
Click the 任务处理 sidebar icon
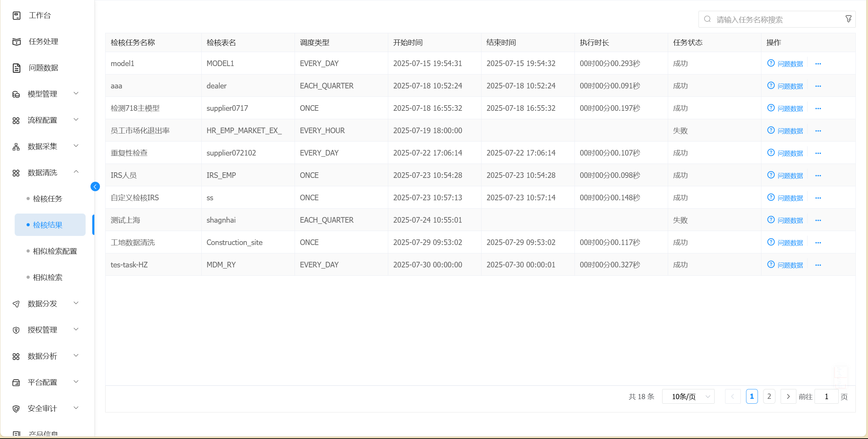click(x=16, y=42)
